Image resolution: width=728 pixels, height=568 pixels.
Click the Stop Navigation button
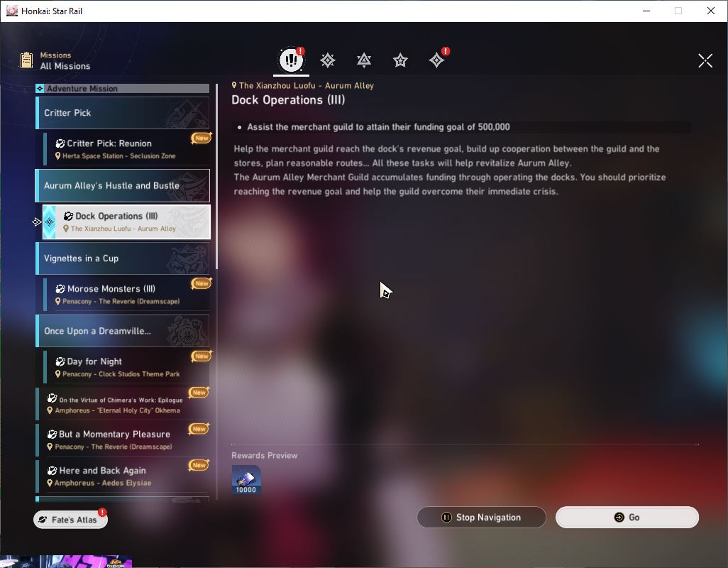coord(482,518)
